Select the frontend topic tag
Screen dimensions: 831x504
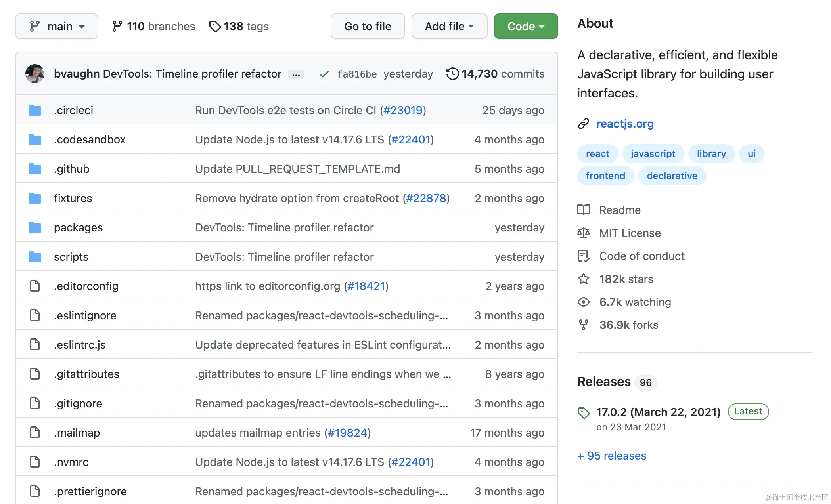coord(605,176)
